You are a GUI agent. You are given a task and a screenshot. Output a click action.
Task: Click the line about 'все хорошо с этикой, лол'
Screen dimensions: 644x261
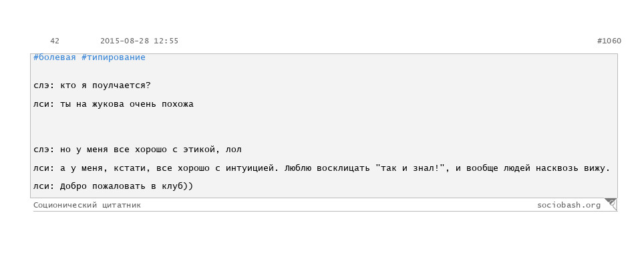[138, 150]
